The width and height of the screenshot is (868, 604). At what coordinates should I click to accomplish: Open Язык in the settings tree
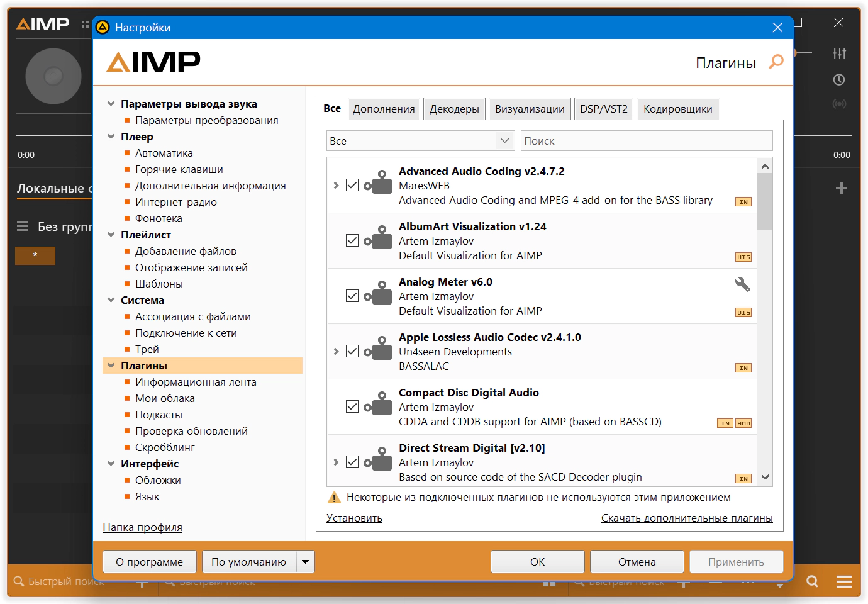point(147,496)
